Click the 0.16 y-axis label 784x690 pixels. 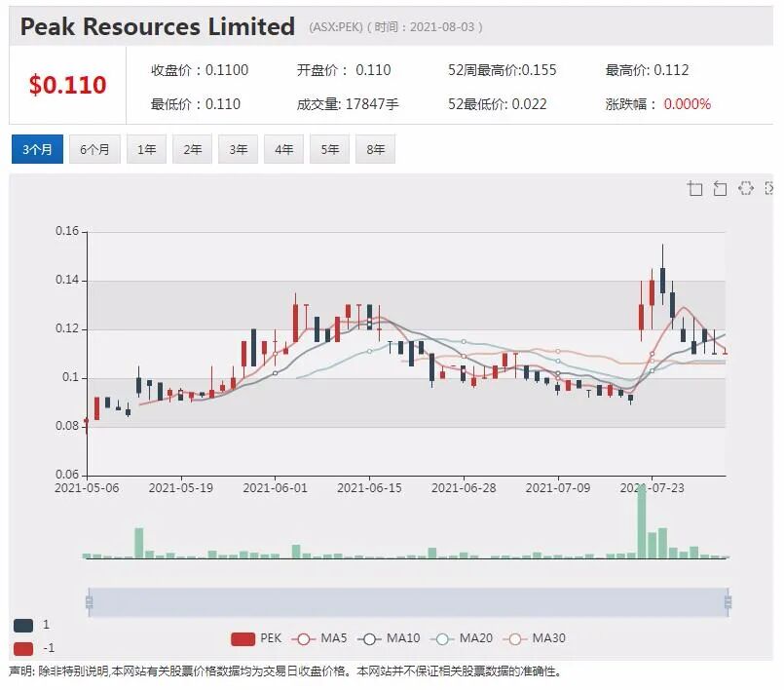pos(67,231)
